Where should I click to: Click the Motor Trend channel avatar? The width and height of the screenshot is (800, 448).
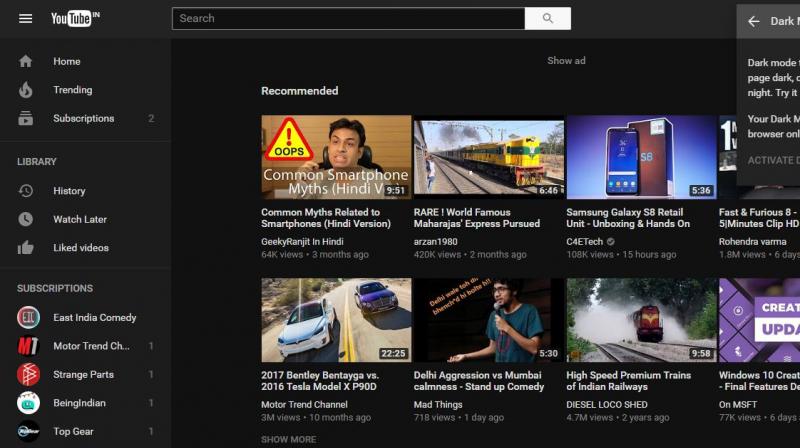pyautogui.click(x=29, y=346)
